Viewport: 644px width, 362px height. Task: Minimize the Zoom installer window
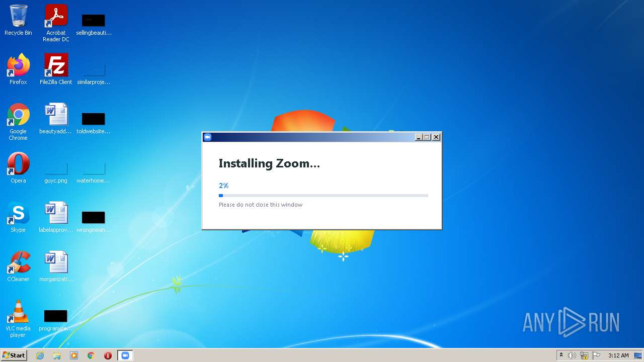419,137
